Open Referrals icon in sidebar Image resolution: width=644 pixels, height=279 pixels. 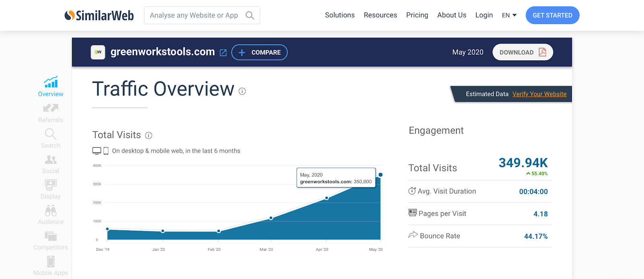coord(51,108)
